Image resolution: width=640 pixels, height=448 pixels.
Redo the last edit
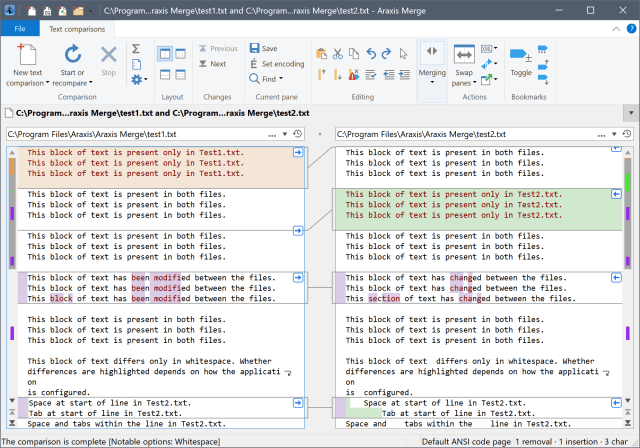click(x=386, y=53)
